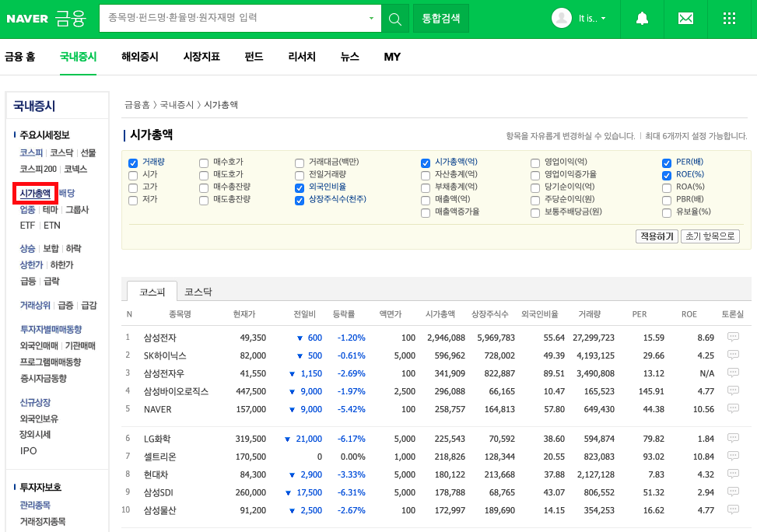Image resolution: width=757 pixels, height=532 pixels.
Task: Click the profile avatar icon
Action: (562, 19)
